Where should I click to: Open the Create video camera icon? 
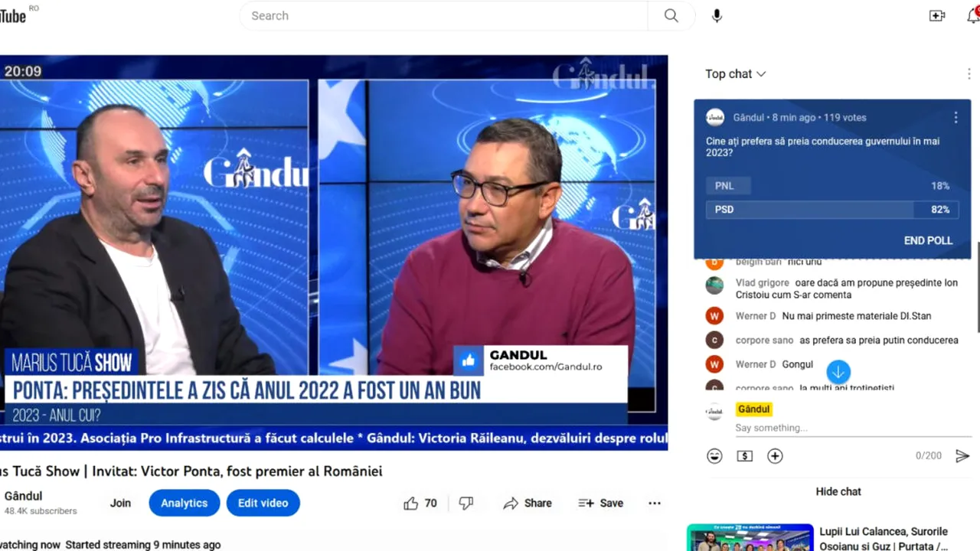(937, 15)
